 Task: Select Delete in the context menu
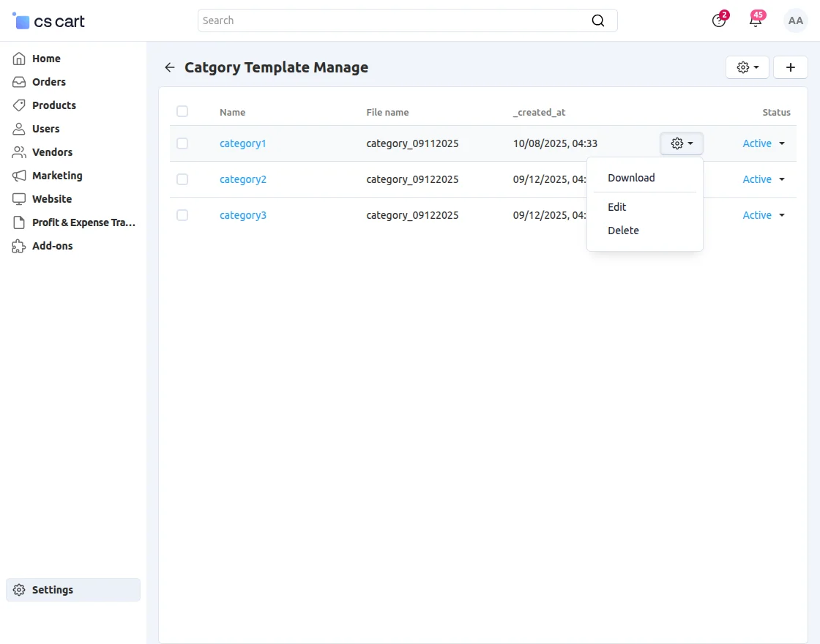tap(623, 231)
